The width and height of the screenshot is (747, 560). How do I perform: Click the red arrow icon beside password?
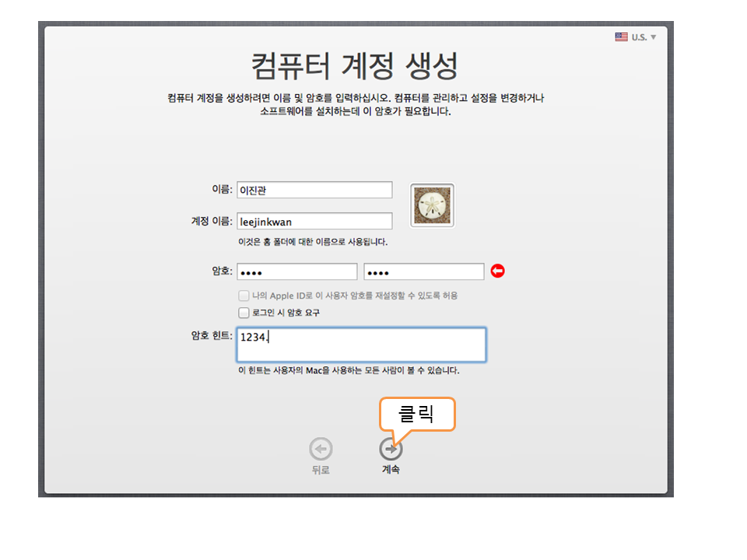pos(499,271)
